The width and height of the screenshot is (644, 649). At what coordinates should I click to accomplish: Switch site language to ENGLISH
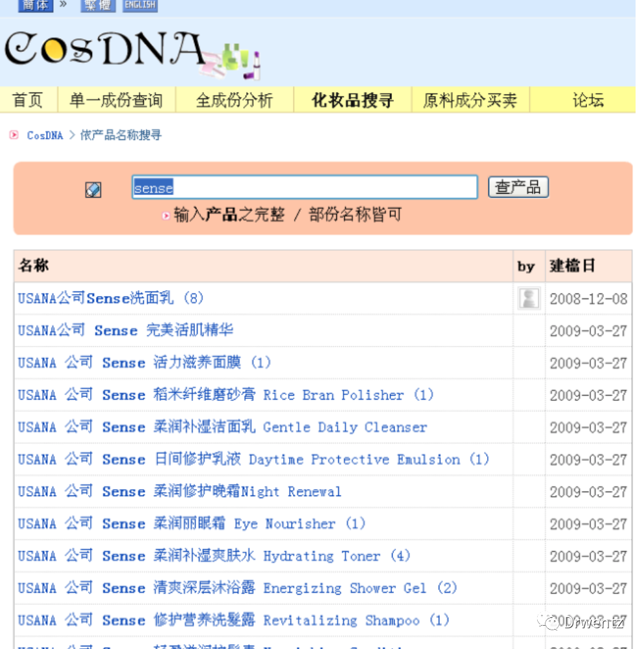coord(139,5)
